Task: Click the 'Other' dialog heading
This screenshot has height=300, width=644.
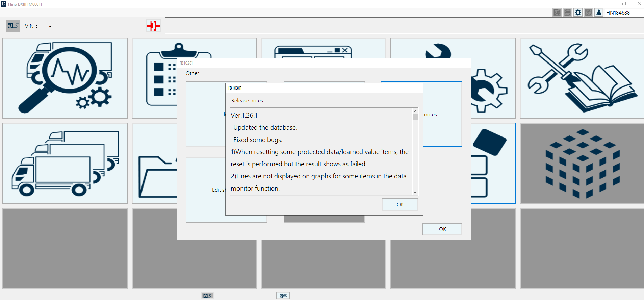Action: (x=192, y=73)
